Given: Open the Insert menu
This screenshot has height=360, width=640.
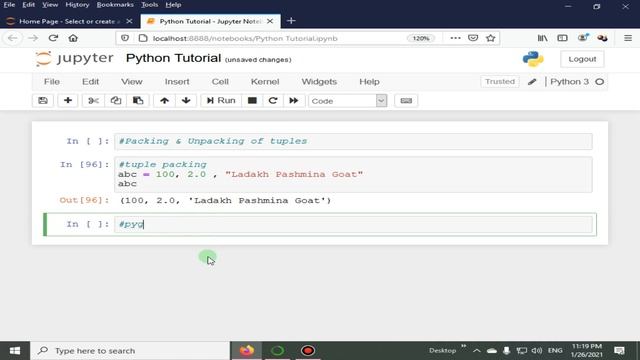Looking at the screenshot, I should [177, 82].
